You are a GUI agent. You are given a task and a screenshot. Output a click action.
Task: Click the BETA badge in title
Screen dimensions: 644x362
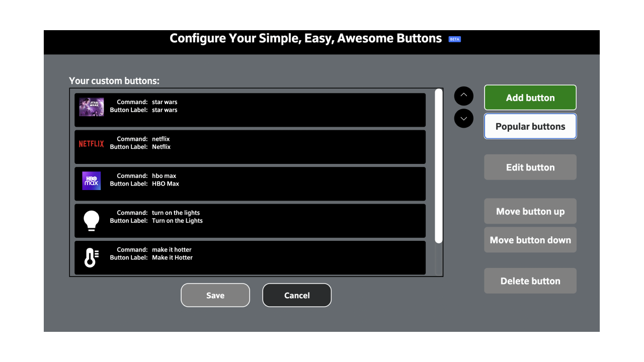pos(454,39)
